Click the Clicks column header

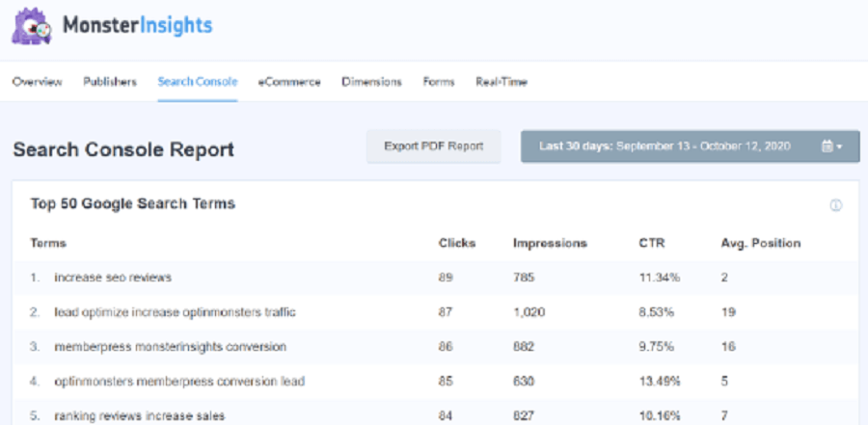pos(457,243)
